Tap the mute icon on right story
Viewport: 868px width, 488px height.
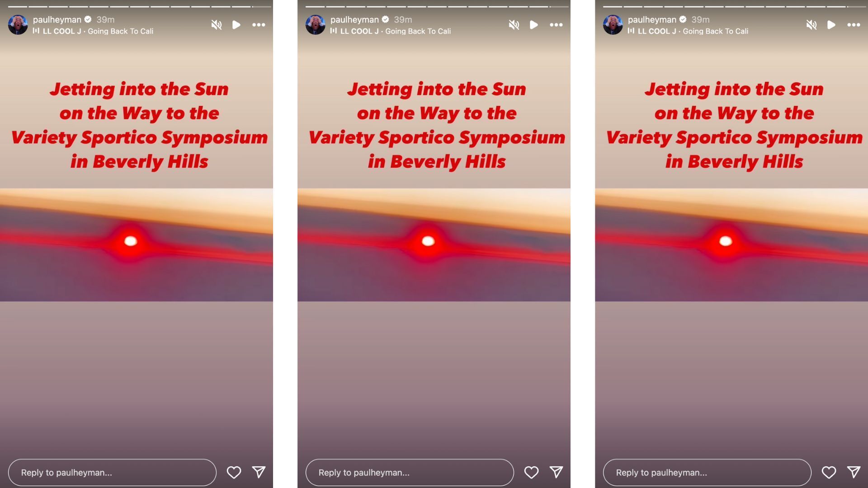(811, 24)
